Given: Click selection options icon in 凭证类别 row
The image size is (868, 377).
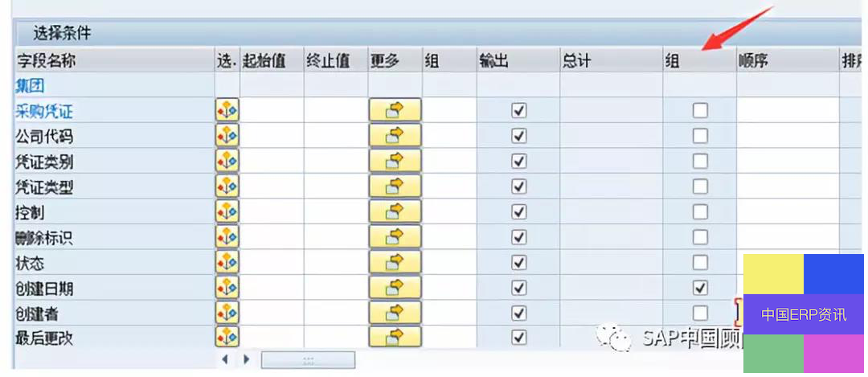Looking at the screenshot, I should [227, 161].
